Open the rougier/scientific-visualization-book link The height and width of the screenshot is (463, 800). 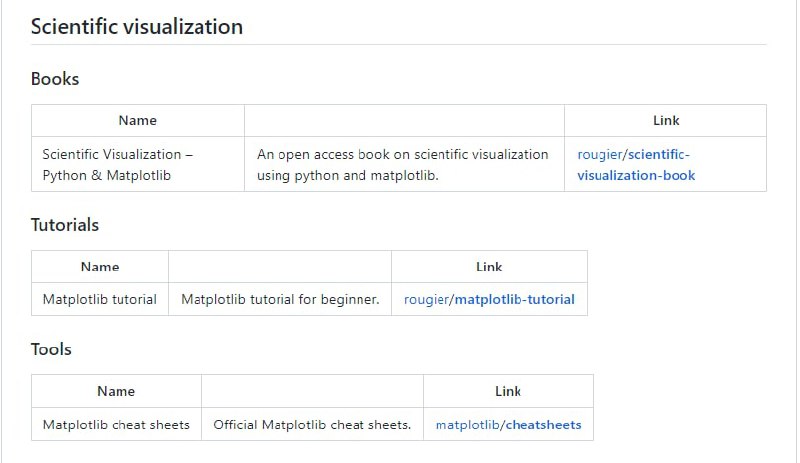tap(634, 165)
